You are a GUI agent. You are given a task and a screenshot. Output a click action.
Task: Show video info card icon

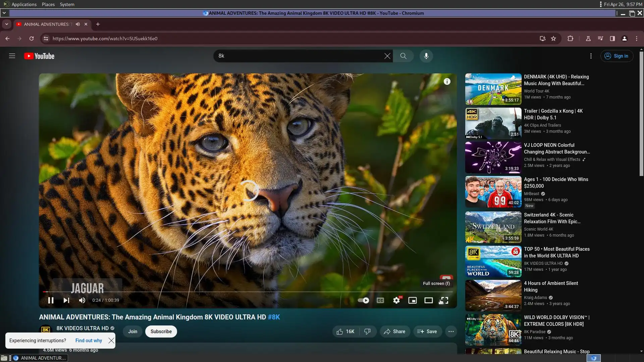[447, 81]
